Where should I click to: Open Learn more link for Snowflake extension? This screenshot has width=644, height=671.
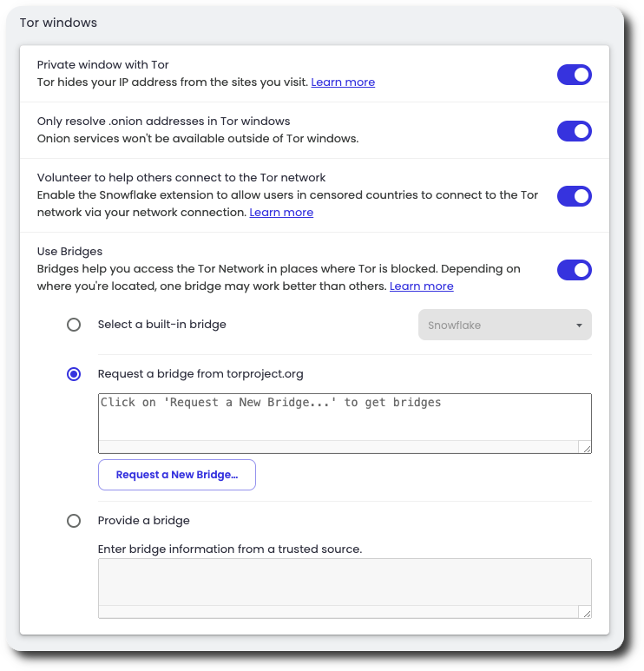coord(281,213)
